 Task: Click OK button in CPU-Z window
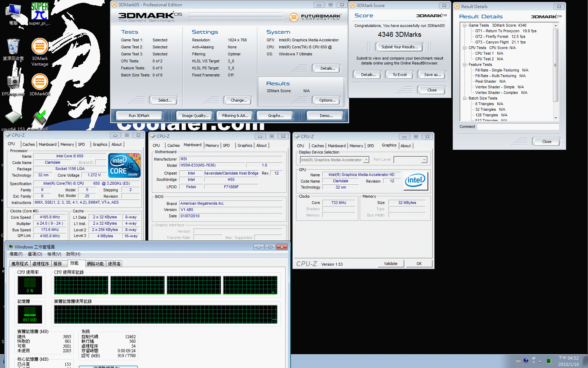point(419,264)
